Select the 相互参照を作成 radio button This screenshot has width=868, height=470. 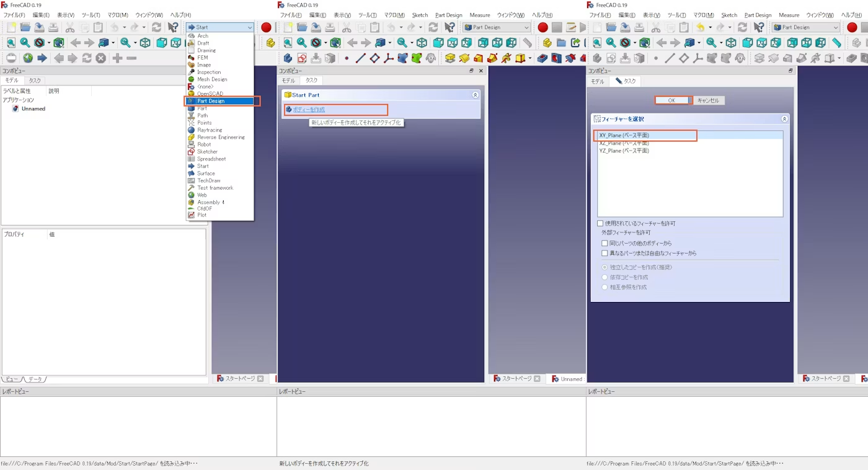pos(605,287)
